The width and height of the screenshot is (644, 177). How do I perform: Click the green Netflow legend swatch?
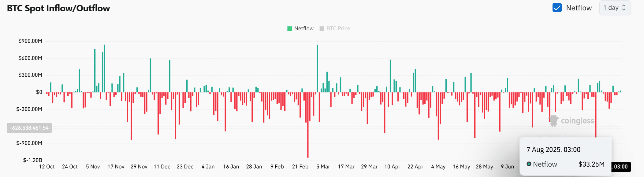[289, 28]
